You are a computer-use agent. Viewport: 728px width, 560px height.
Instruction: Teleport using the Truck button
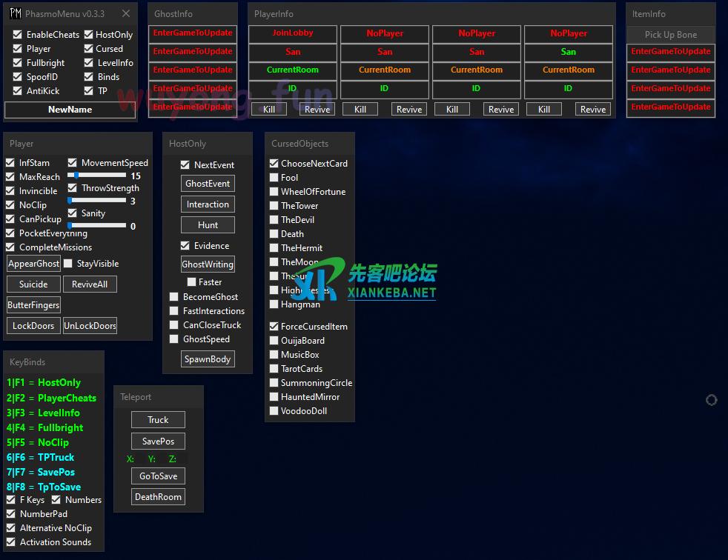[x=158, y=420]
